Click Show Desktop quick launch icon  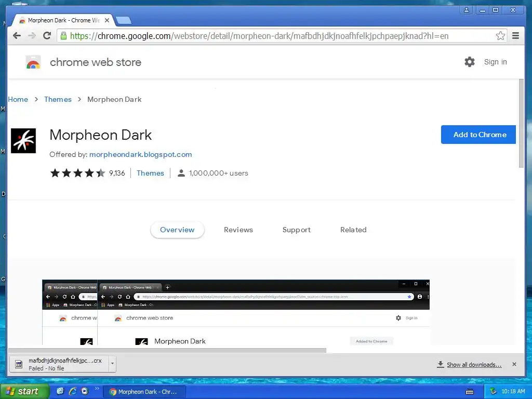60,391
